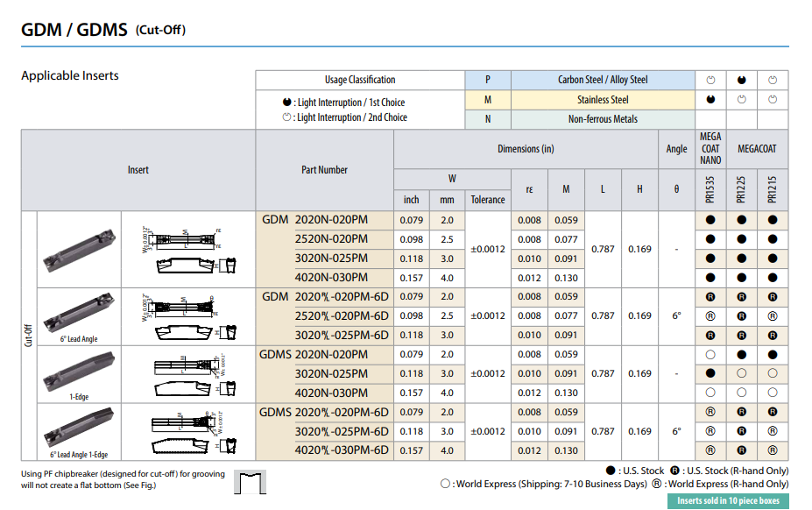812x510 pixels.
Task: Click the Part Number column header
Action: 324,170
